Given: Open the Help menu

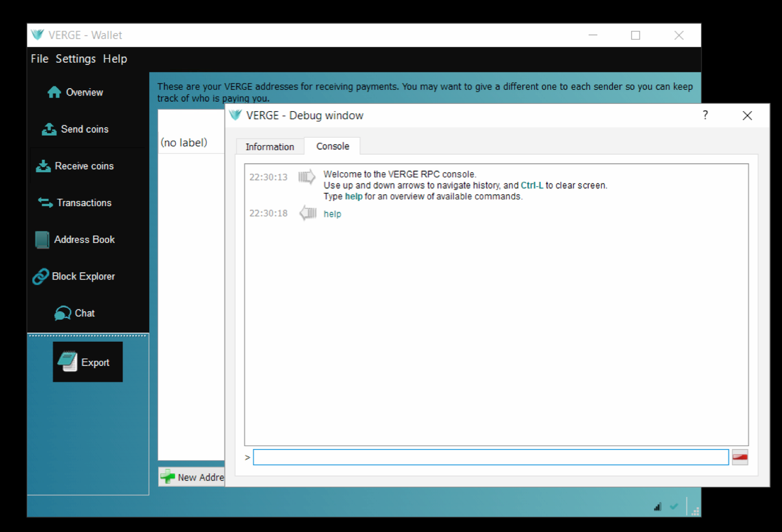Looking at the screenshot, I should (x=115, y=59).
